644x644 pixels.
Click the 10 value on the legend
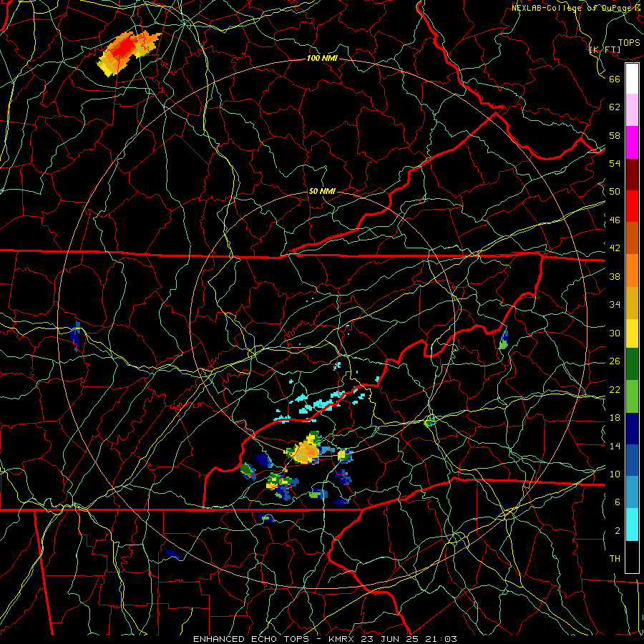click(x=615, y=474)
